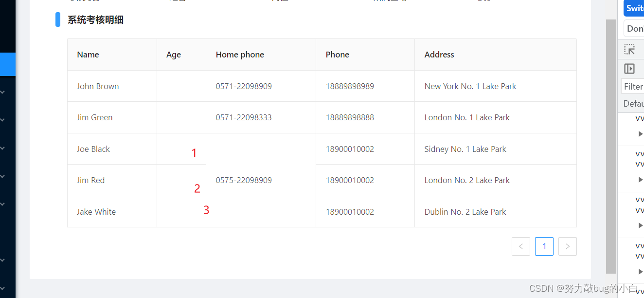Focus the console Filter input field
This screenshot has height=298, width=644.
[x=633, y=86]
